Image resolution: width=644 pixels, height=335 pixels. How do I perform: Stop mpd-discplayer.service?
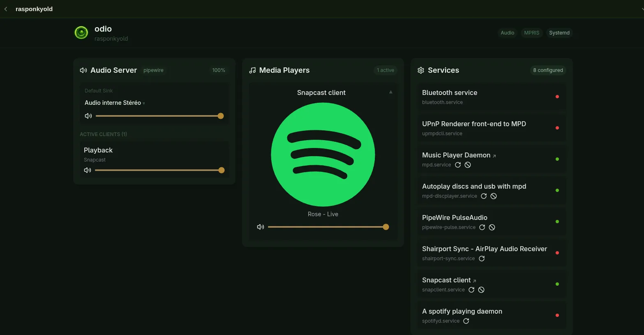pos(494,196)
